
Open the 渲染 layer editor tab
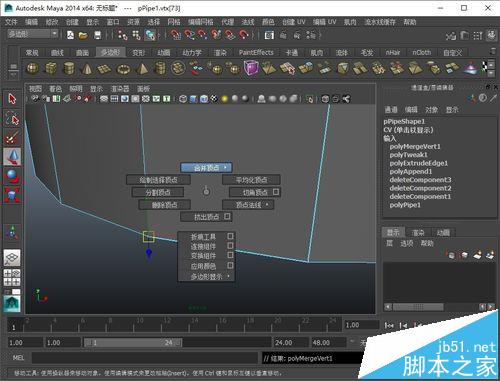click(418, 232)
